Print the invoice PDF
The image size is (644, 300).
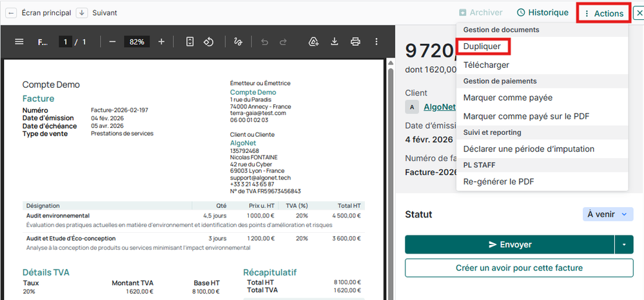tap(355, 42)
